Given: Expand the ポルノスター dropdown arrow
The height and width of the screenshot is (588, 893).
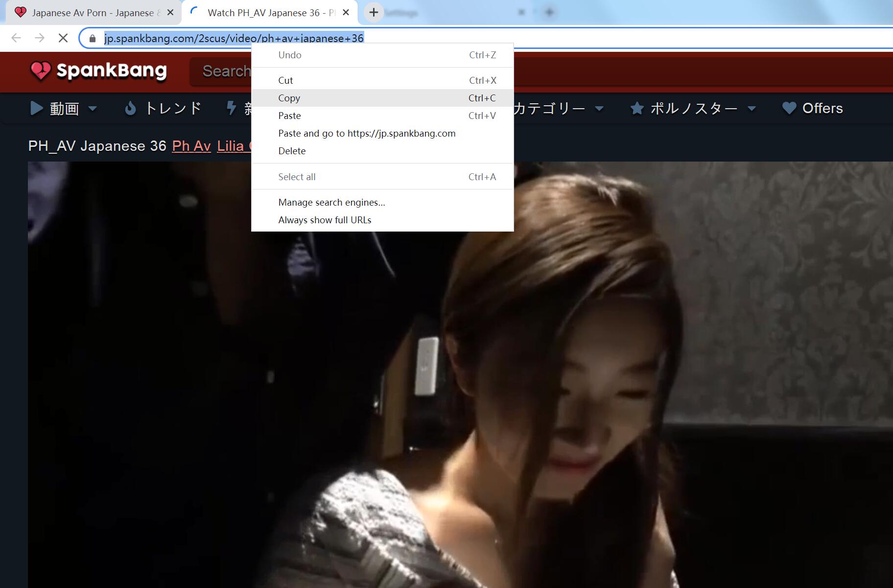Looking at the screenshot, I should pos(752,108).
